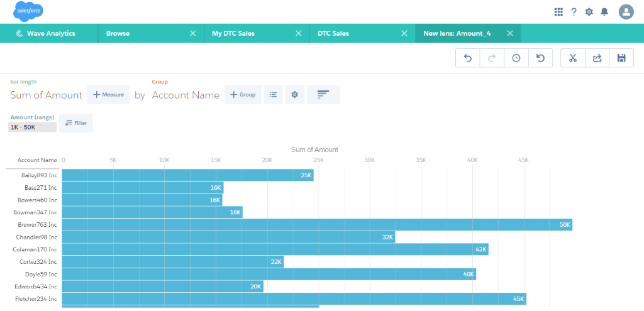Open the app launcher grid icon
The height and width of the screenshot is (311, 644).
click(558, 12)
